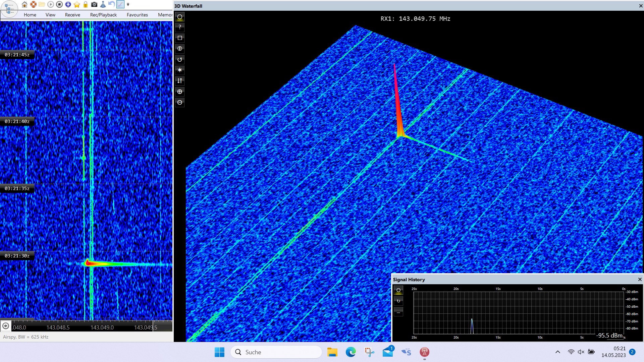Click the RX1 143.049.75 MHz frequency label
This screenshot has height=362, width=644.
pos(415,19)
